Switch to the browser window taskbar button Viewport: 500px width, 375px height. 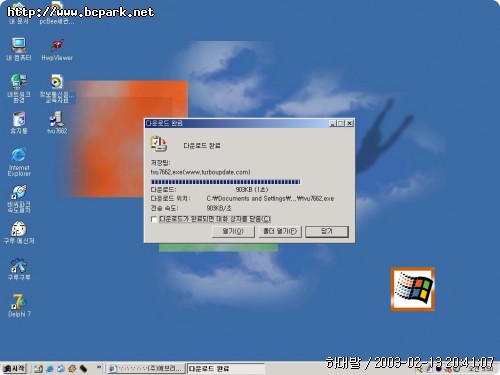tap(146, 369)
